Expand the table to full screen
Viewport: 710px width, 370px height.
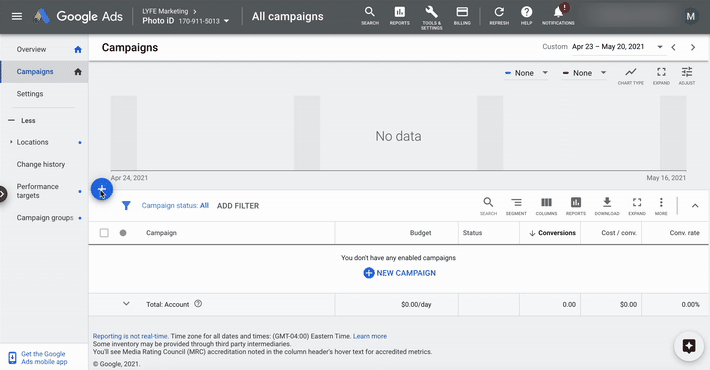[x=637, y=206]
